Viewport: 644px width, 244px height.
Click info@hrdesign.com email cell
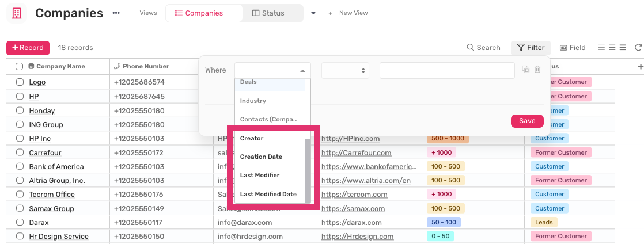(x=250, y=237)
